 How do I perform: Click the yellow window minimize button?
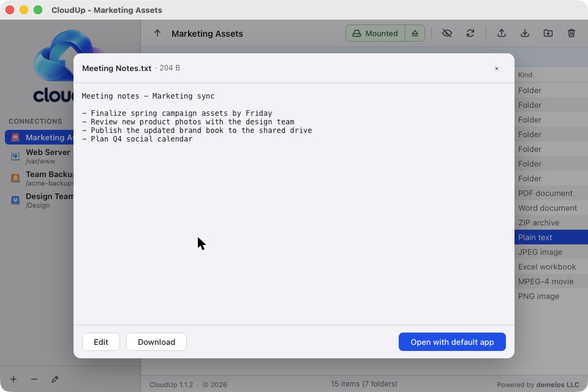24,10
